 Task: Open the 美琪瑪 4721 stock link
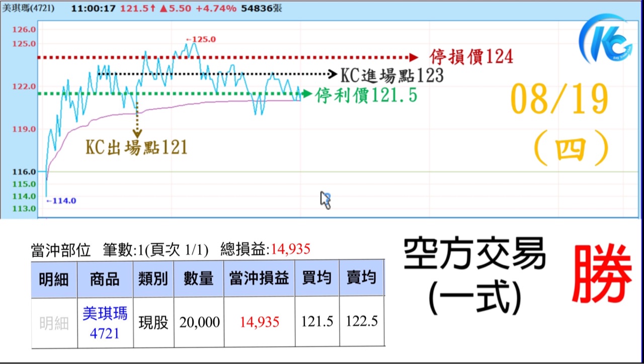(105, 323)
